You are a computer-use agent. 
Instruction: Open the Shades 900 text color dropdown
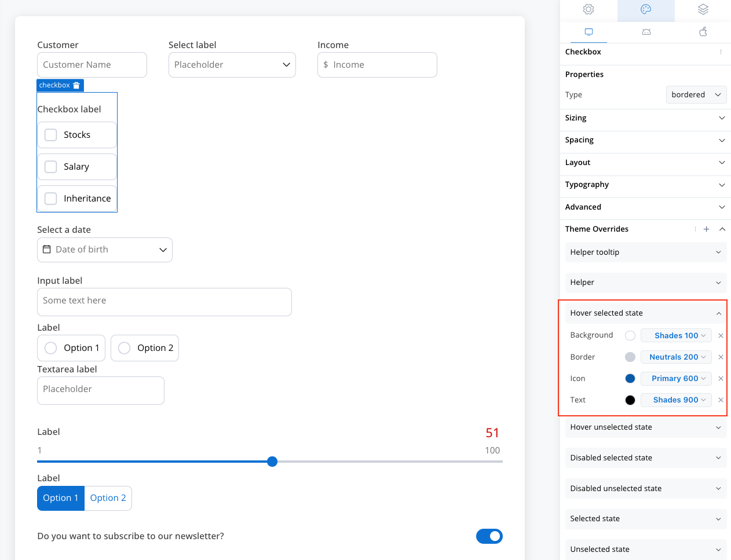tap(676, 400)
